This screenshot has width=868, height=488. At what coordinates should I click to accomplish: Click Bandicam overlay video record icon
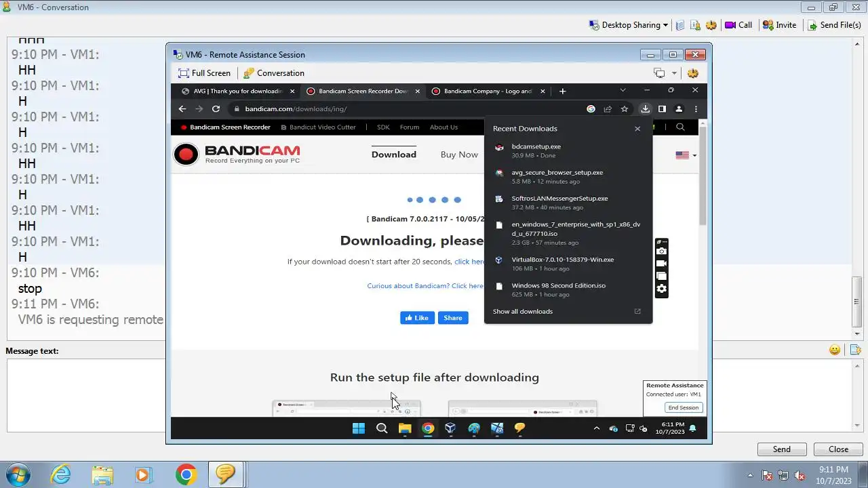tap(661, 264)
